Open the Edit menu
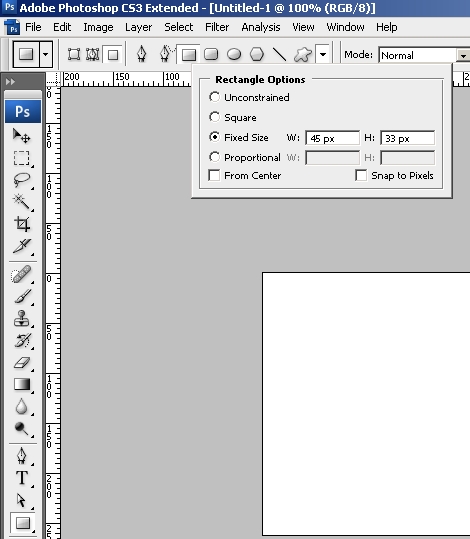Viewport: 470px width, 539px height. 62,27
